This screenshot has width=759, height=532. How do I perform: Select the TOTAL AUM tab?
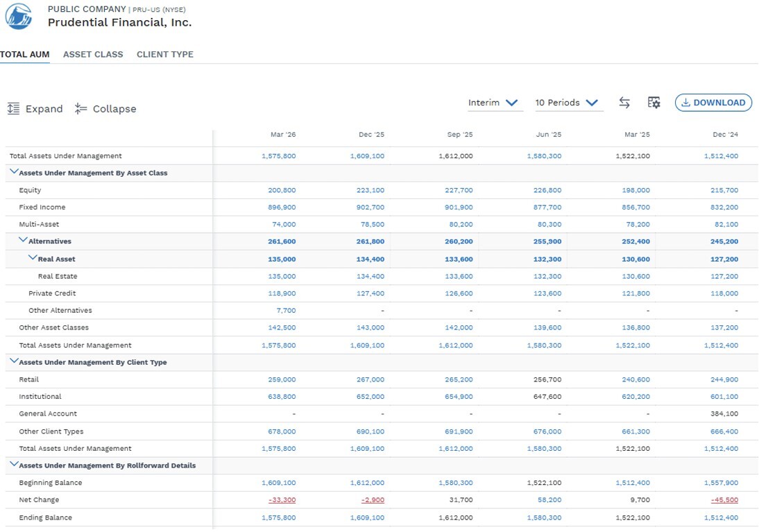pyautogui.click(x=25, y=55)
